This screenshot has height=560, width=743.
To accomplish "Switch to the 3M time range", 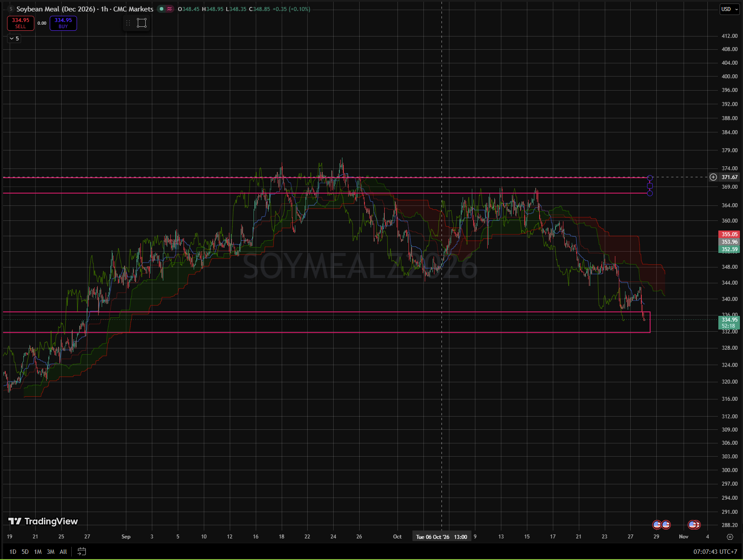I will tap(51, 552).
